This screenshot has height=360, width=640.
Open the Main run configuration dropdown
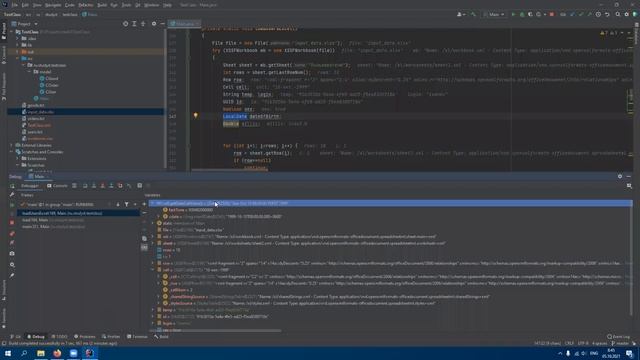(494, 14)
